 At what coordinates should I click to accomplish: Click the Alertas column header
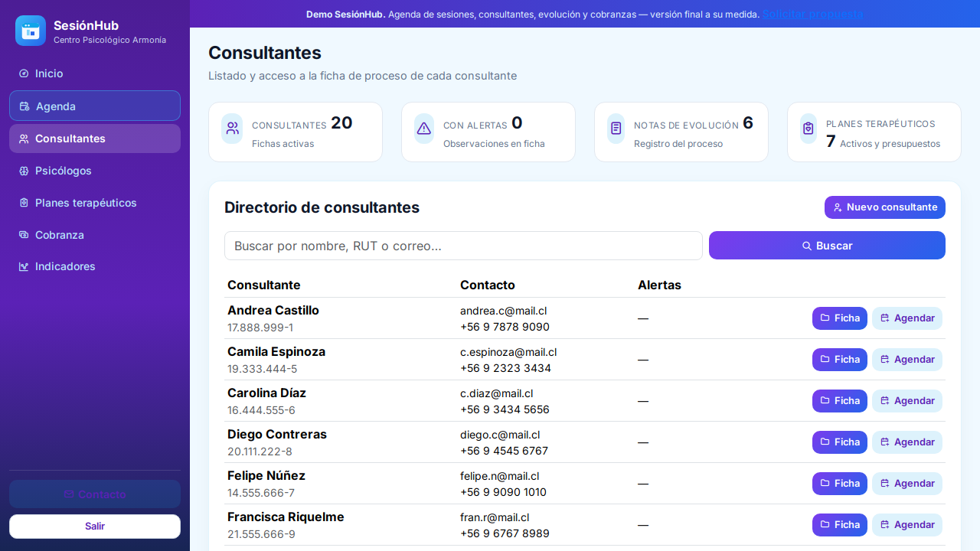pyautogui.click(x=659, y=285)
